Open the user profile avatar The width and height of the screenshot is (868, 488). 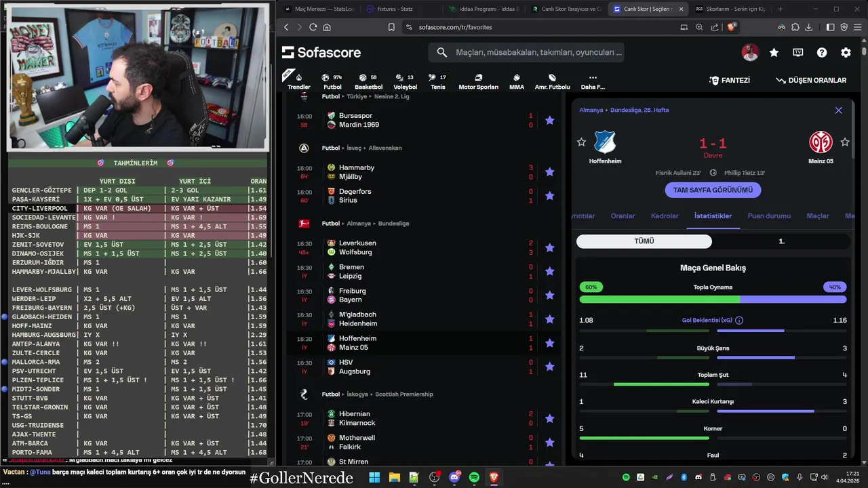coord(750,52)
